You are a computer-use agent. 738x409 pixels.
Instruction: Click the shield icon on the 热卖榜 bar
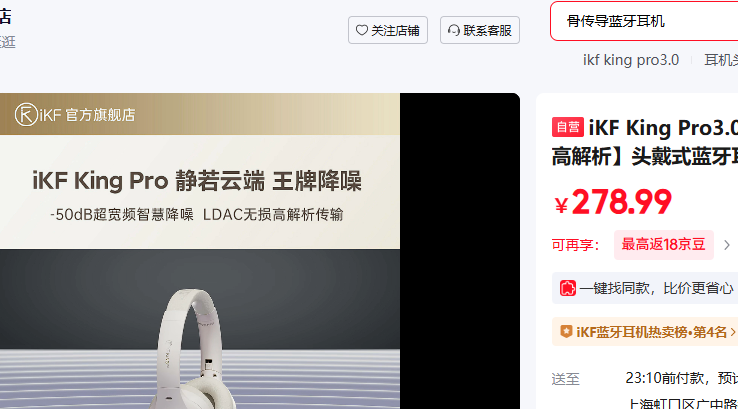[566, 332]
